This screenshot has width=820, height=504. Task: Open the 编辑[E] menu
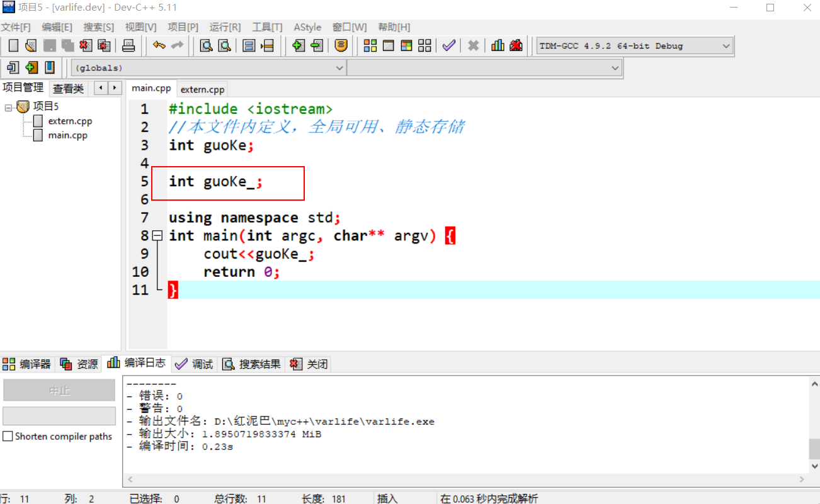(57, 27)
